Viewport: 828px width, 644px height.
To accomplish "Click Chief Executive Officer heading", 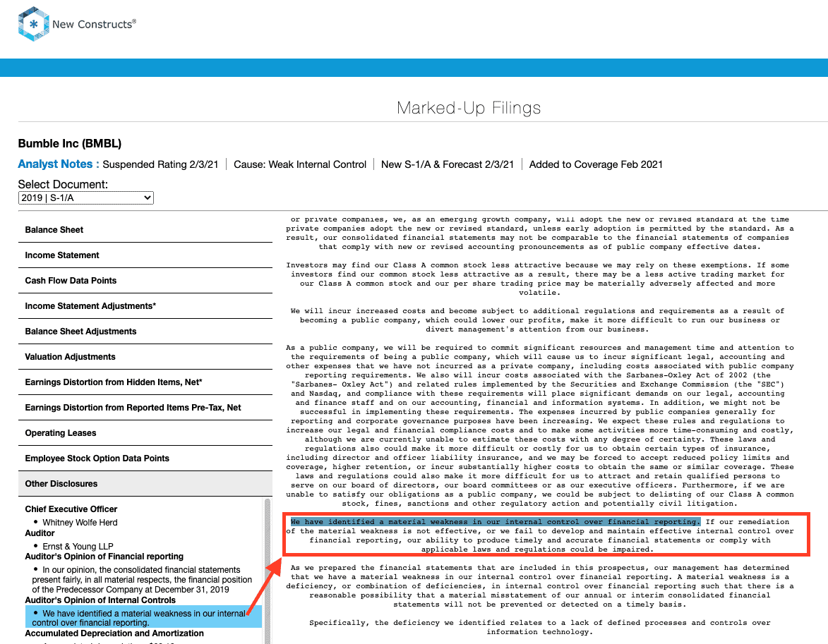I will 71,509.
